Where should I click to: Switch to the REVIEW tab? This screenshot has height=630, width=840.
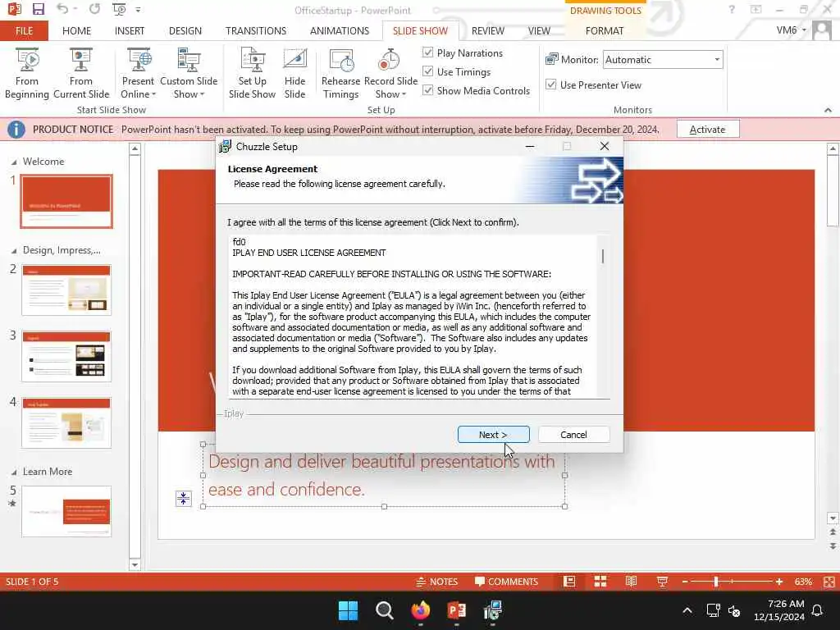pyautogui.click(x=487, y=30)
